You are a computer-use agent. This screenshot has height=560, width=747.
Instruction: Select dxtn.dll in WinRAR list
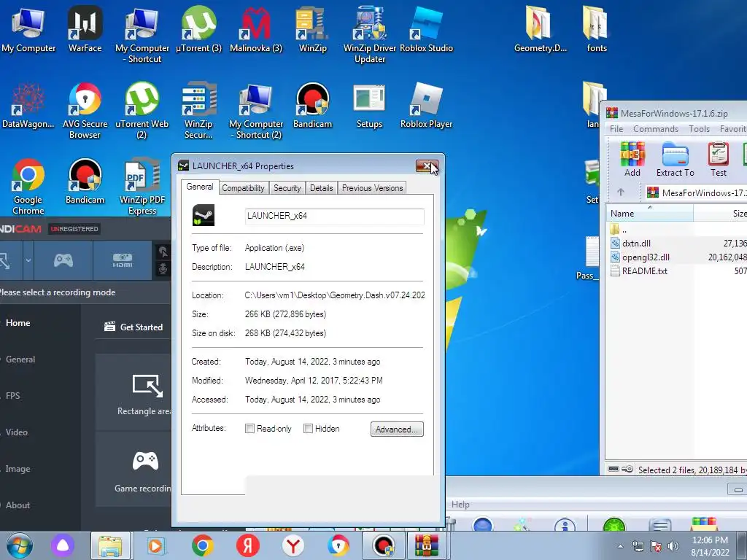coord(636,244)
